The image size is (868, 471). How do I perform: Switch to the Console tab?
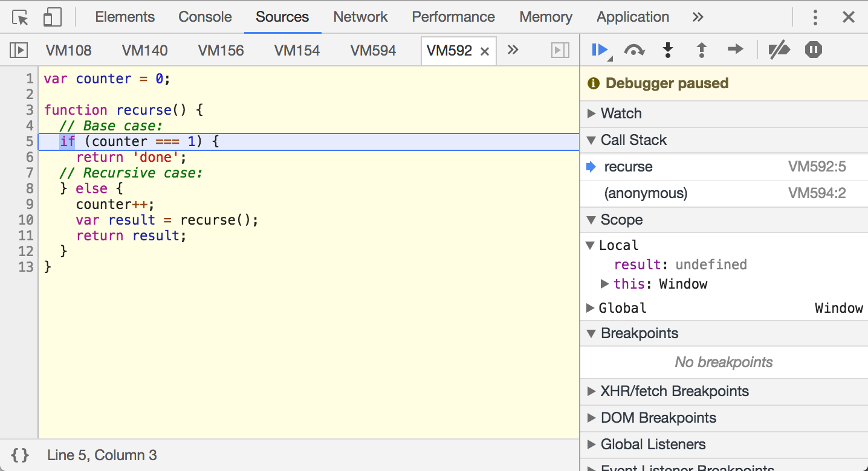pyautogui.click(x=205, y=17)
